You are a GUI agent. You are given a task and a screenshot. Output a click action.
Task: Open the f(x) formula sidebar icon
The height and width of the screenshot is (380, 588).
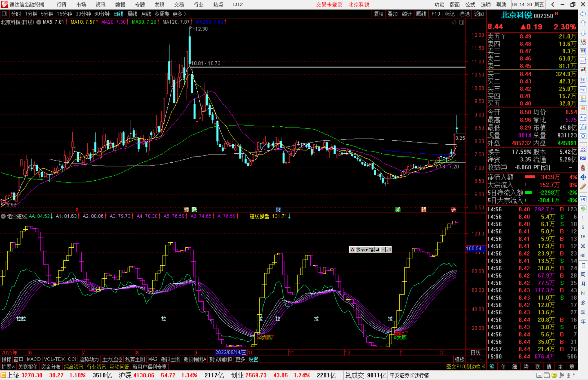pos(583,127)
